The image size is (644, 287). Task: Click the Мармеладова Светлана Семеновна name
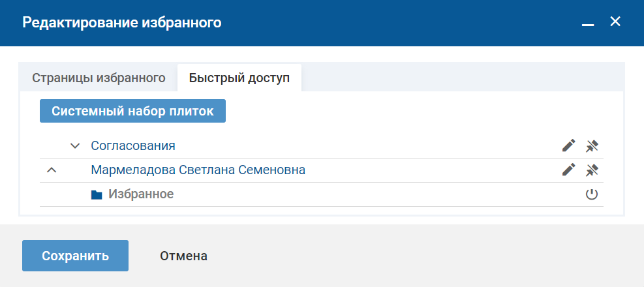click(198, 170)
